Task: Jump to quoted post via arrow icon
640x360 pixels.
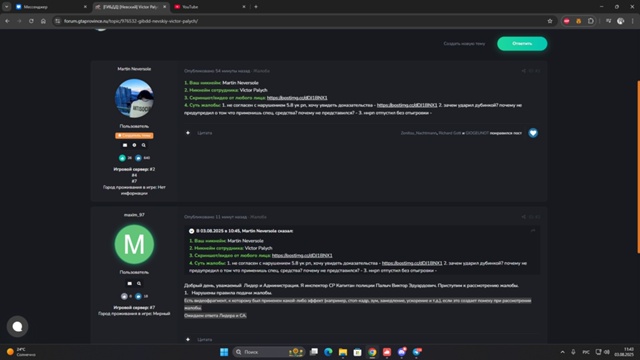Action: 533,231
